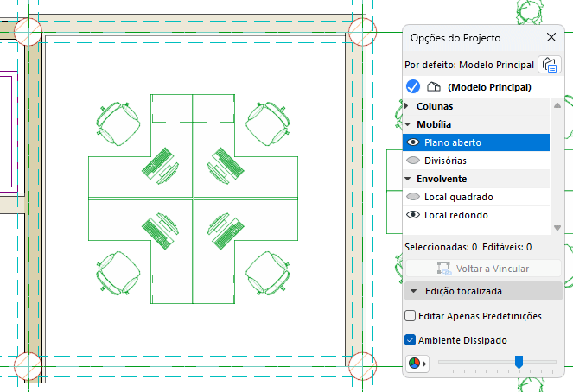Select the Envolvente group label
Viewport: 573px width, 392px height.
tap(442, 179)
